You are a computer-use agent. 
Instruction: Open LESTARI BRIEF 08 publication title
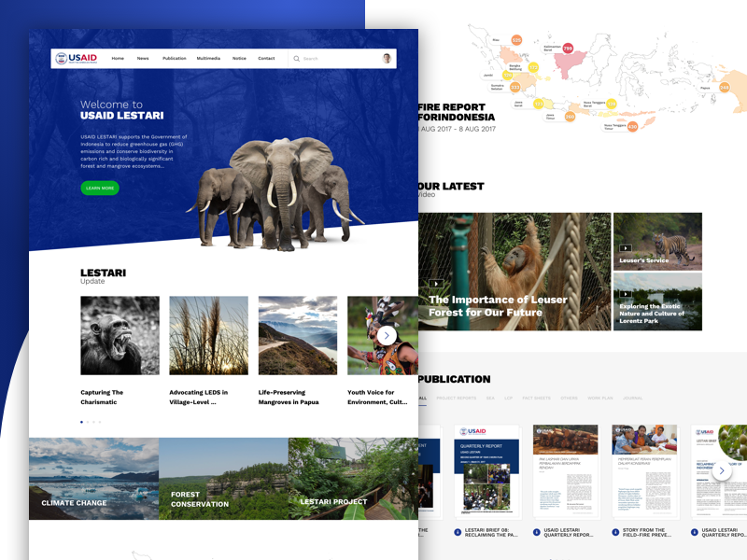coord(491,532)
